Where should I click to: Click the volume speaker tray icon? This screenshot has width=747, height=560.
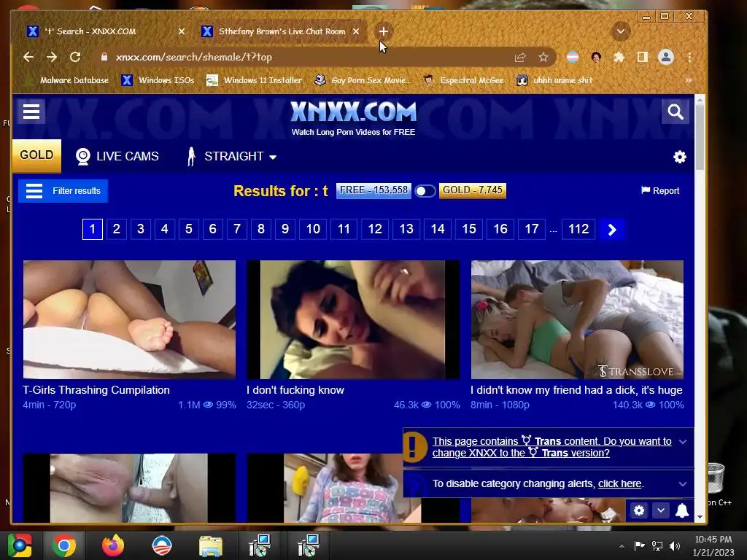[x=675, y=545]
